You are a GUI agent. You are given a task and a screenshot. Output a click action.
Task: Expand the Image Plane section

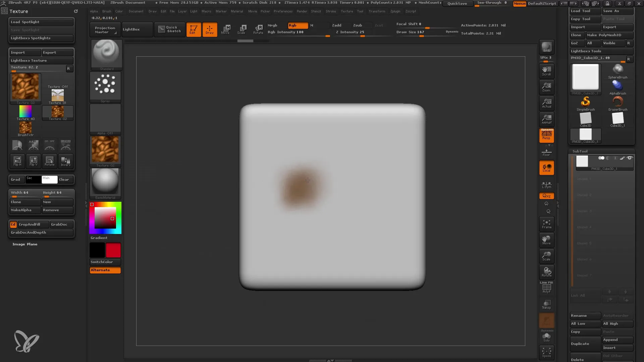pos(25,244)
